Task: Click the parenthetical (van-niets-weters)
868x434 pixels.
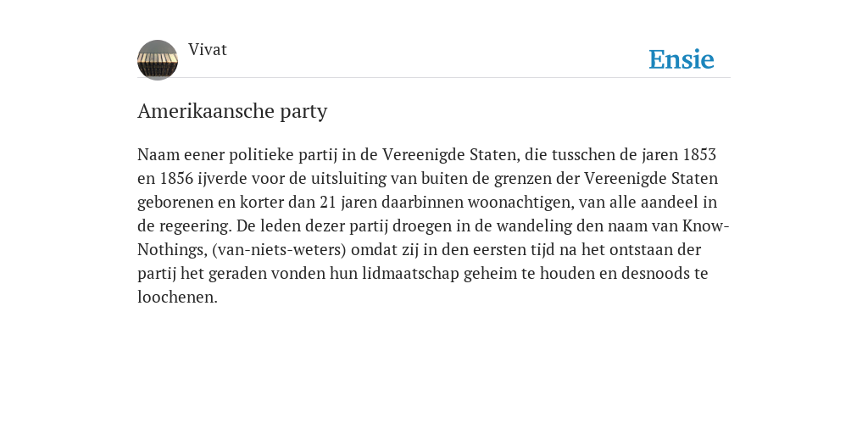Action: point(279,250)
